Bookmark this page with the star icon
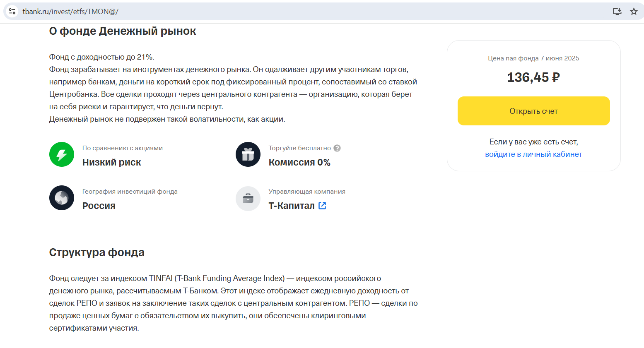Viewport: 644px width, 348px height. 634,12
